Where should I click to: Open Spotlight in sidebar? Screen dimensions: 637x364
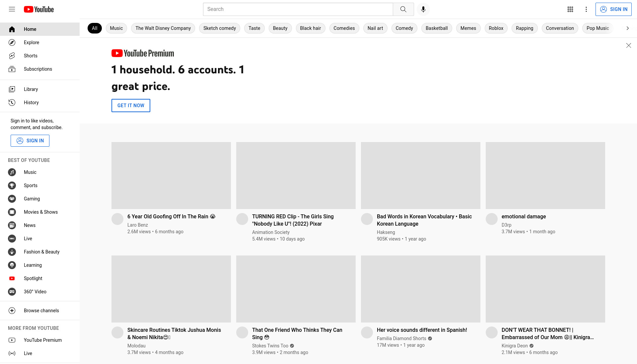click(x=40, y=278)
